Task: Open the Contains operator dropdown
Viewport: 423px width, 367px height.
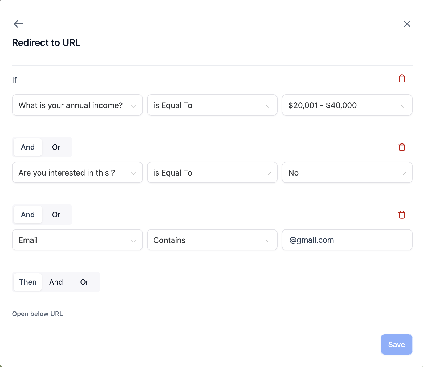Action: point(212,240)
